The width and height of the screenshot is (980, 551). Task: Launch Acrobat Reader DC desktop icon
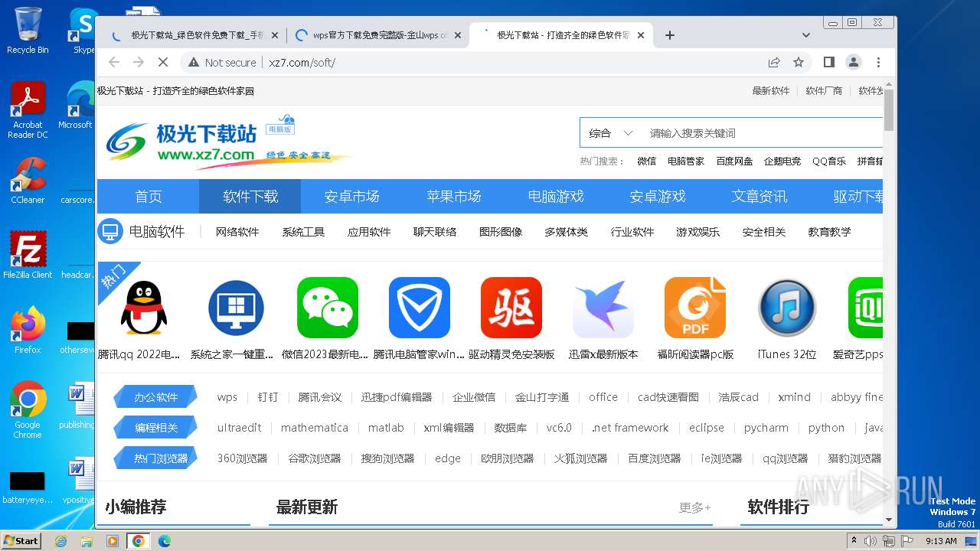click(x=28, y=110)
